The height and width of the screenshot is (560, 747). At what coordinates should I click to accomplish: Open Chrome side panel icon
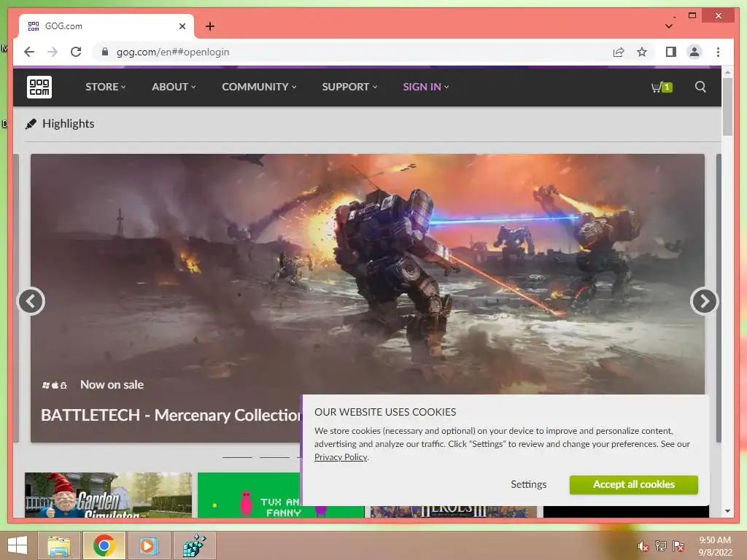pos(671,52)
